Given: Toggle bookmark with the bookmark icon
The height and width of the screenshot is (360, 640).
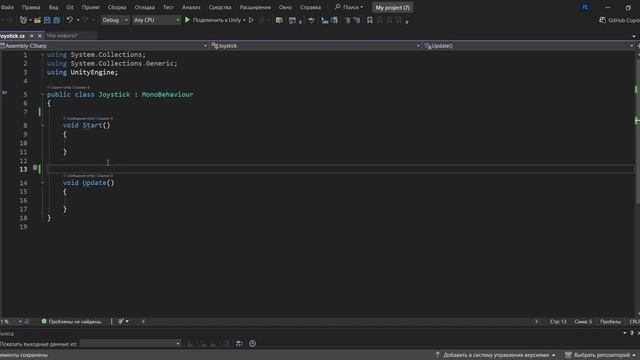Looking at the screenshot, I should (x=370, y=20).
